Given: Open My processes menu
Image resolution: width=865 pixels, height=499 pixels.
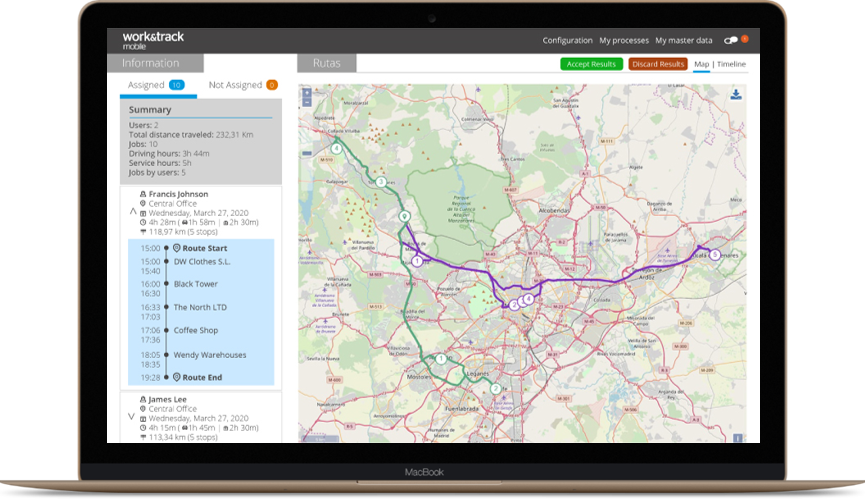Looking at the screenshot, I should (x=624, y=40).
